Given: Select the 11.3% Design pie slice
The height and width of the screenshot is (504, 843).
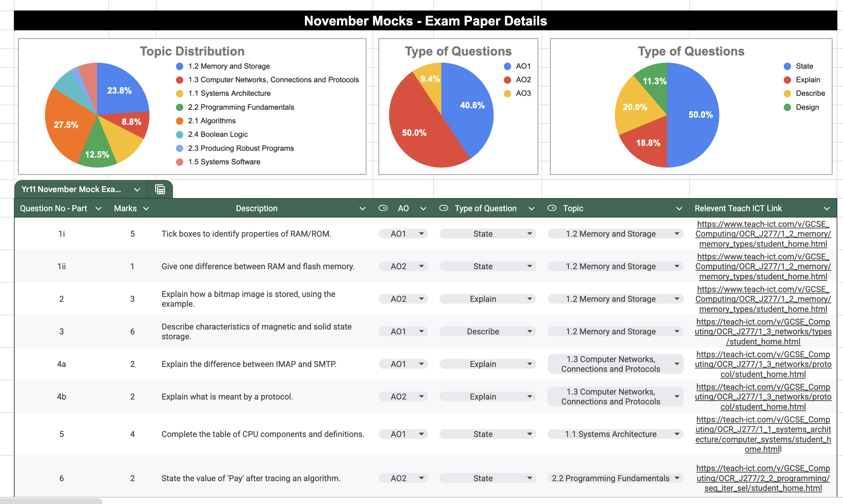Looking at the screenshot, I should (x=654, y=81).
